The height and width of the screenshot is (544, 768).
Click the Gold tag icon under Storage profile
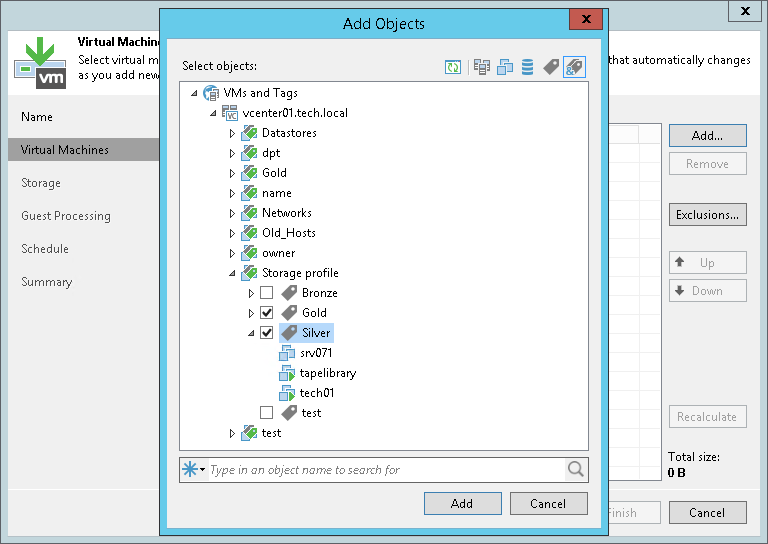point(289,313)
